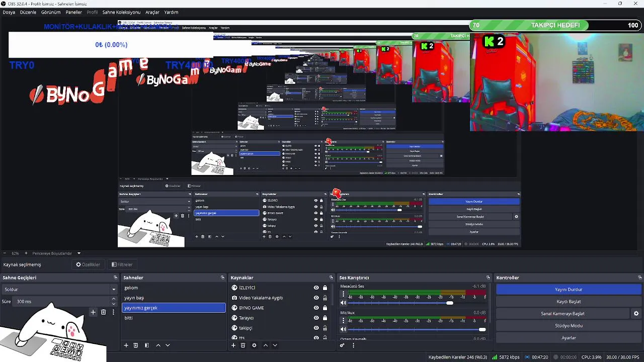Hide the İZLEYİCİ source with eye icon

point(316,288)
